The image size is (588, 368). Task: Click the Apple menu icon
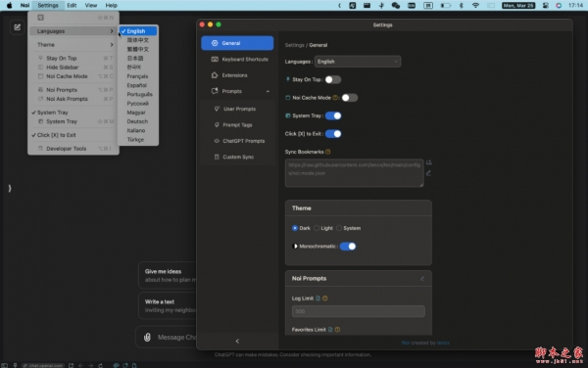tap(10, 5)
